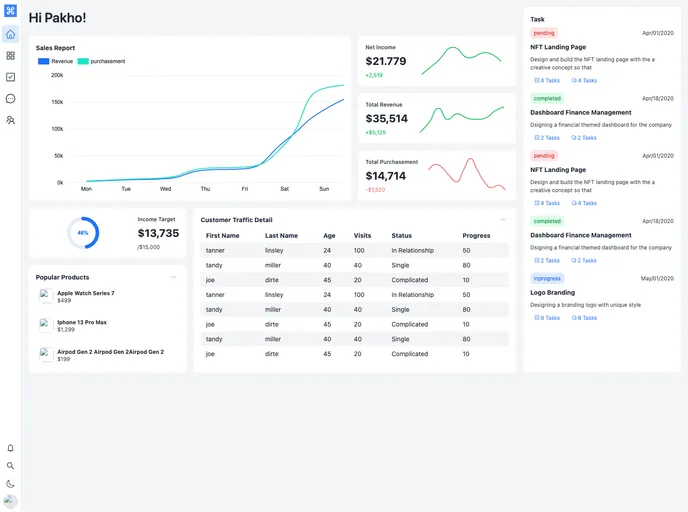
Task: Open the user avatar profile menu
Action: point(10,501)
